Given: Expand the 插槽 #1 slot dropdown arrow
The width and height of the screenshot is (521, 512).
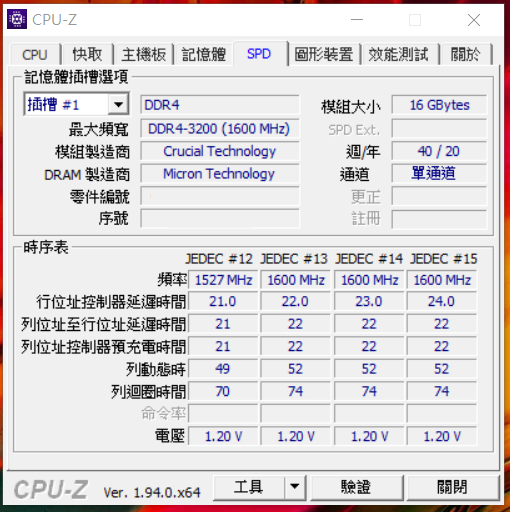Looking at the screenshot, I should (x=118, y=105).
